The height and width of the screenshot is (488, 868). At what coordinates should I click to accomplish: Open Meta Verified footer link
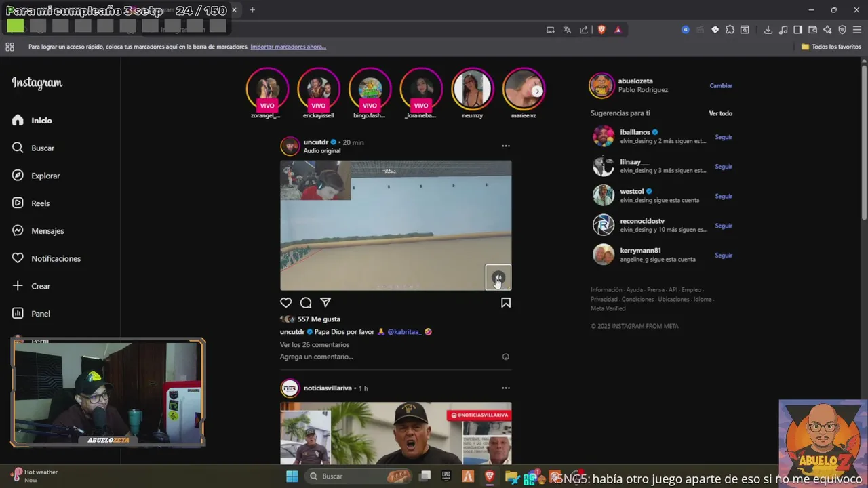point(608,308)
